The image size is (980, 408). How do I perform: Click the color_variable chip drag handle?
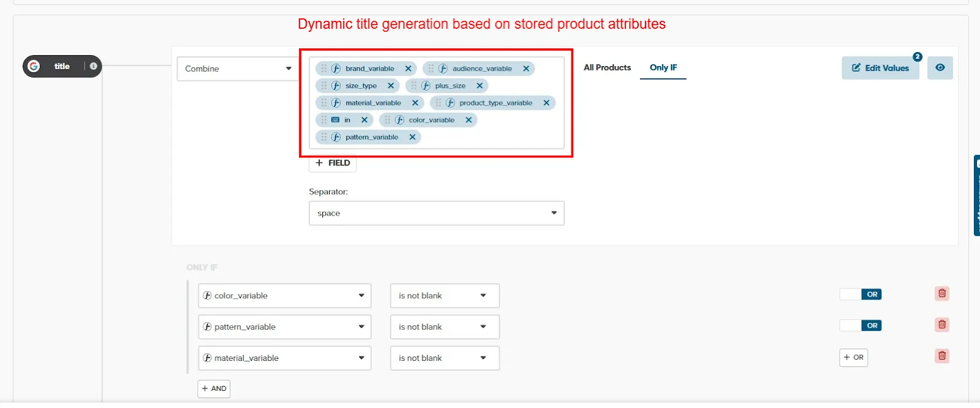(388, 120)
